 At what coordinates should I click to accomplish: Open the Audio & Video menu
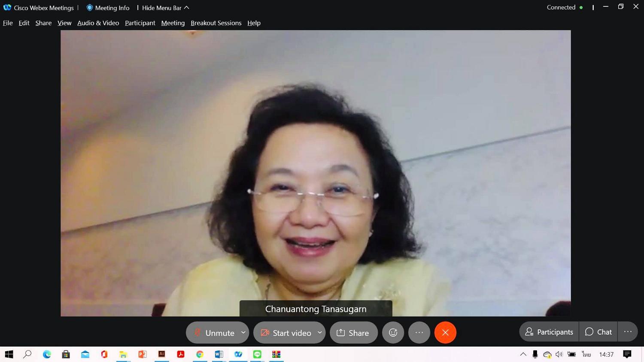(98, 23)
